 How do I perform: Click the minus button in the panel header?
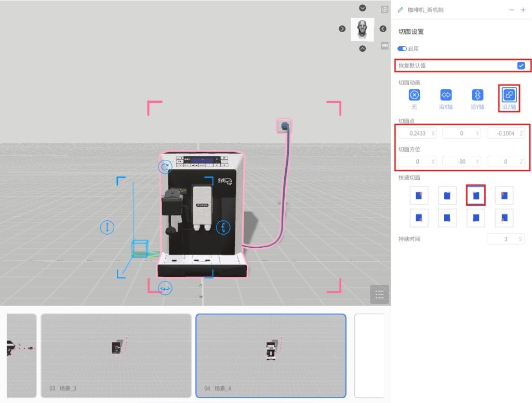coord(511,10)
